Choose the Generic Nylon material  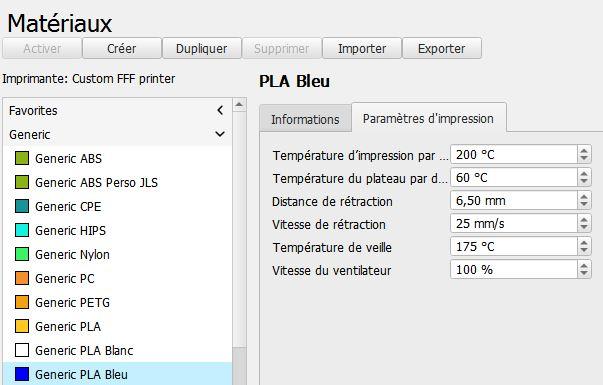(x=117, y=254)
